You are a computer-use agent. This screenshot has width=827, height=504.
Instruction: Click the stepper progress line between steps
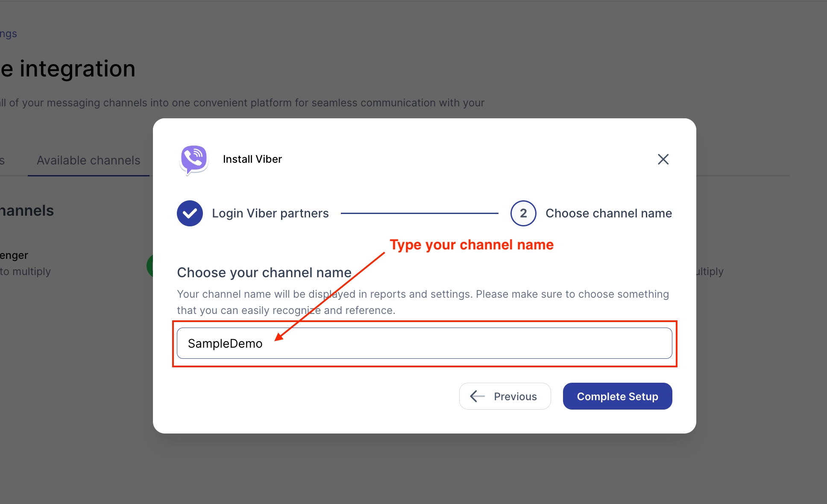419,213
